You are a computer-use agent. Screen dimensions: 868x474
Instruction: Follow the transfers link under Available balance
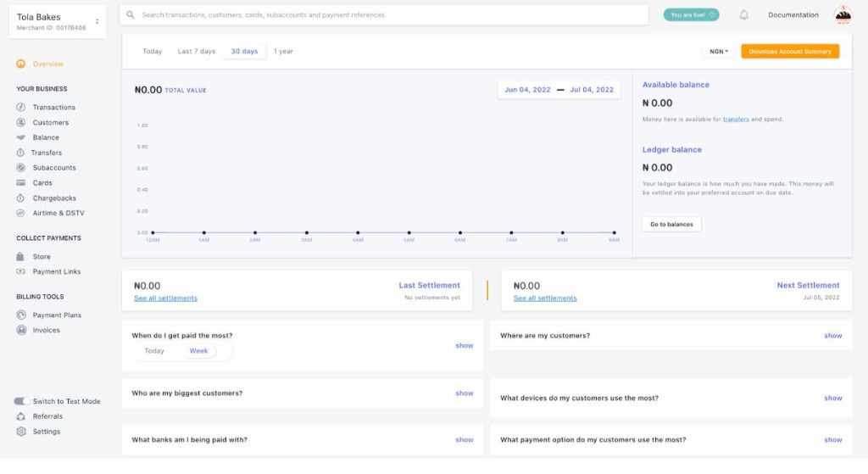click(736, 120)
